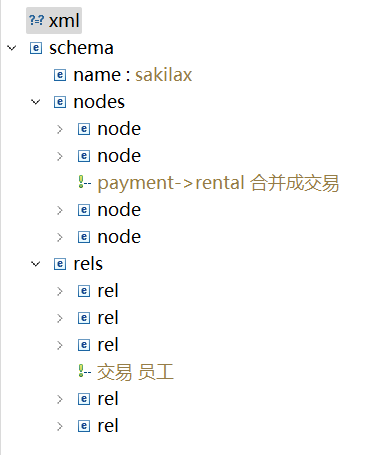Select the second node label

click(x=119, y=156)
